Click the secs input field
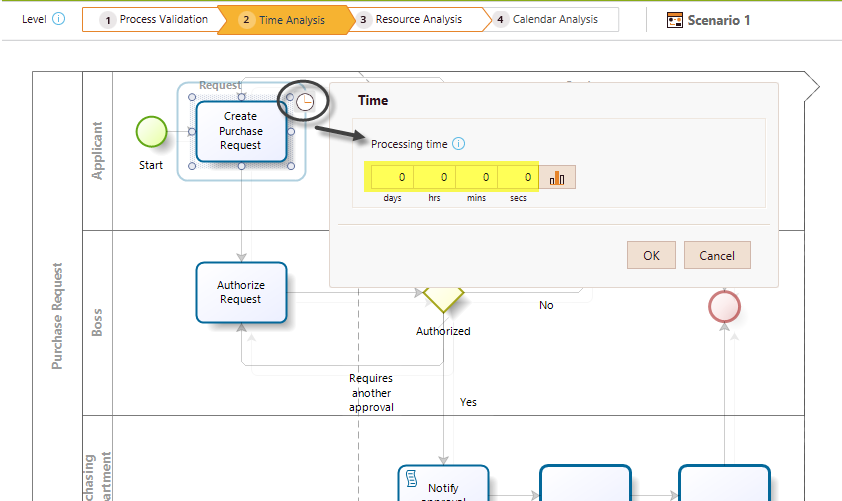Viewport: 842px width, 501px height. [x=518, y=177]
